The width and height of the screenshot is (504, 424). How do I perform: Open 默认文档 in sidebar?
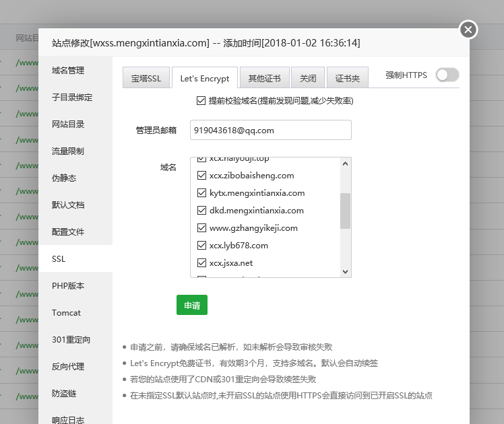[75, 205]
